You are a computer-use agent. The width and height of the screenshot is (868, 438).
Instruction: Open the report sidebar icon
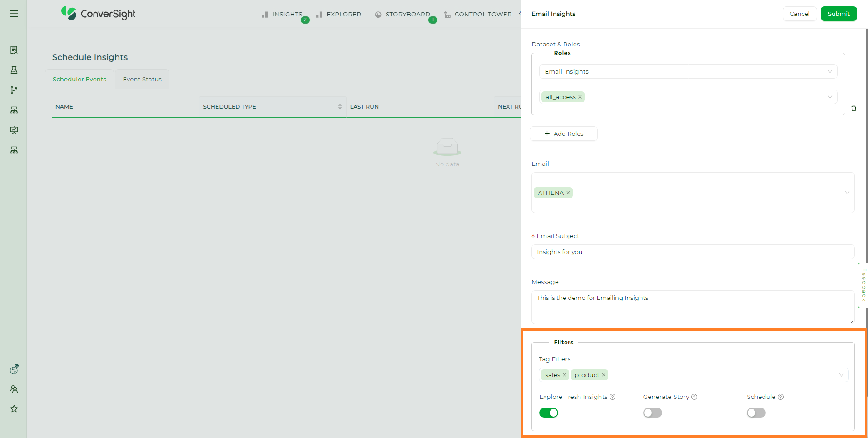[14, 50]
